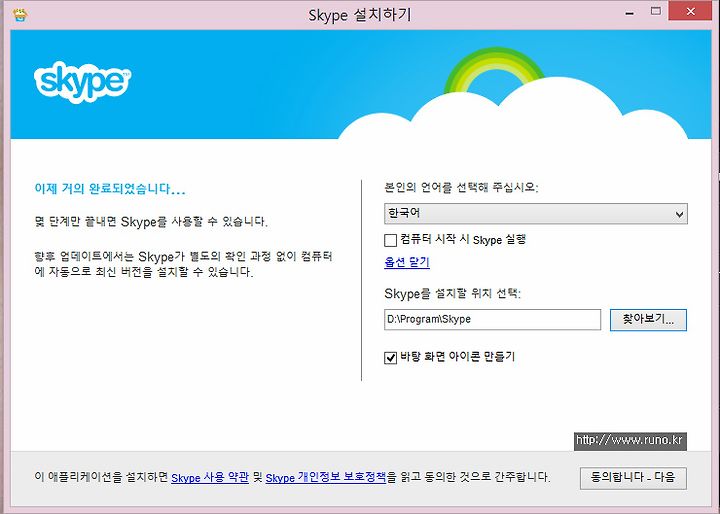Click the label 본인의 언어를 선택해 주십시오:
The image size is (720, 514).
pyautogui.click(x=461, y=187)
